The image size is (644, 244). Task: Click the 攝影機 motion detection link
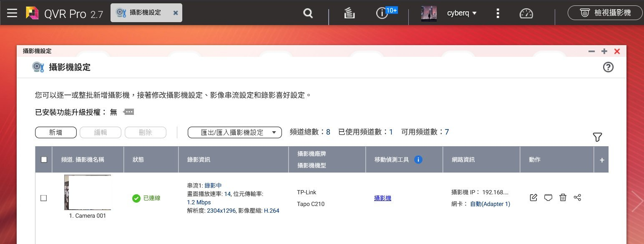coord(382,198)
